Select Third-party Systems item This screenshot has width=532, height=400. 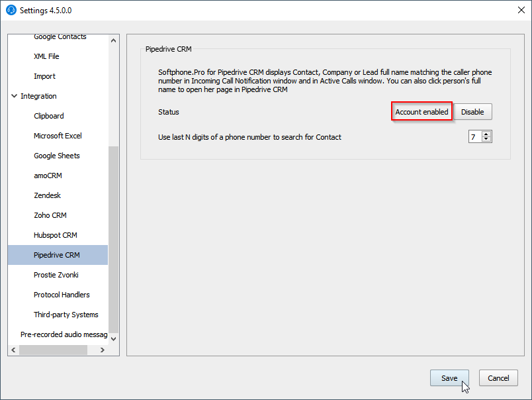[66, 315]
